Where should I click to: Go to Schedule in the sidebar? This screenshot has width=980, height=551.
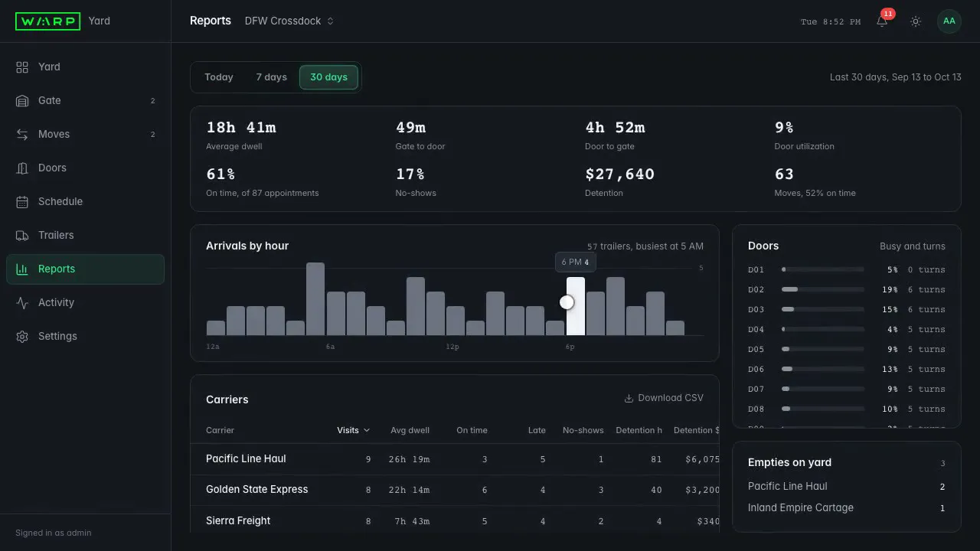point(85,202)
